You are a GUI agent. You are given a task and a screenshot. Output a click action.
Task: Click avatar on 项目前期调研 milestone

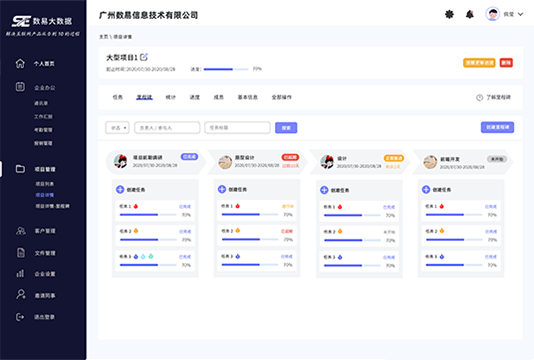point(120,161)
